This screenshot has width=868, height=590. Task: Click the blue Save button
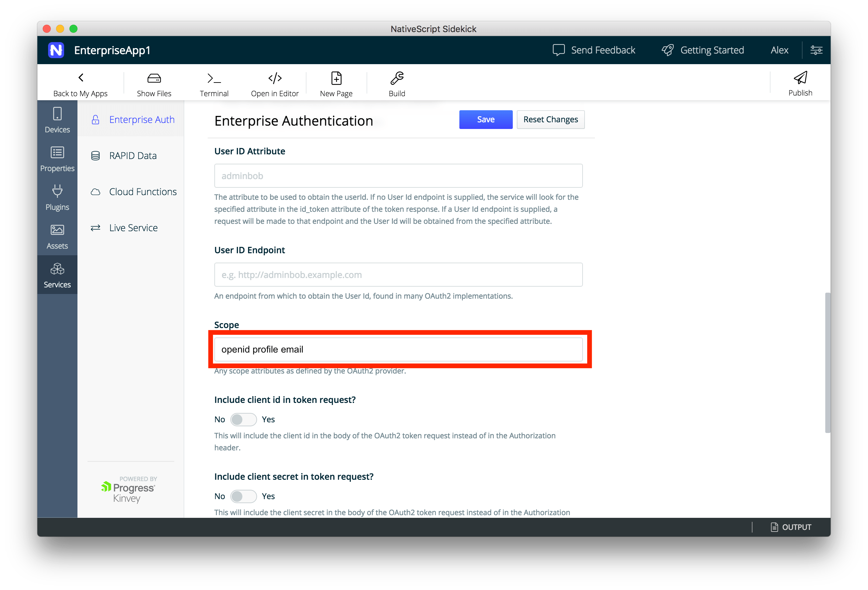pos(485,120)
